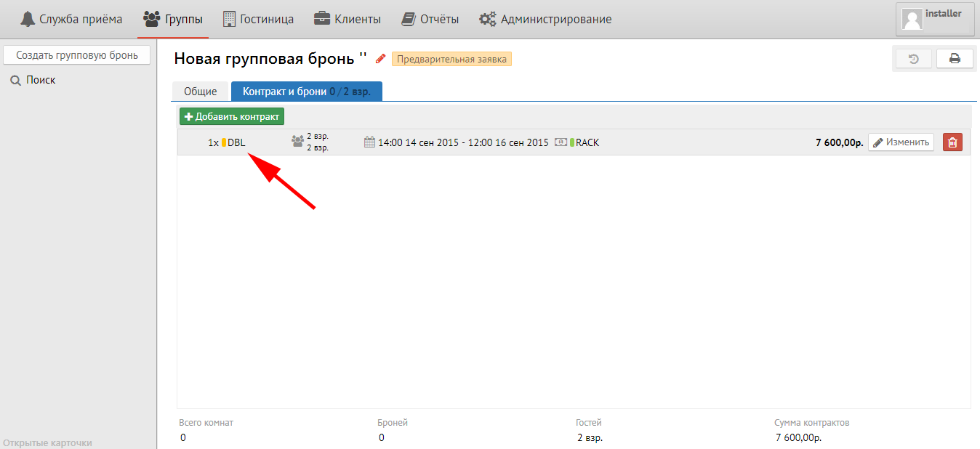Click the Добавить контракт button
Image resolution: width=980 pixels, height=449 pixels.
(x=232, y=116)
